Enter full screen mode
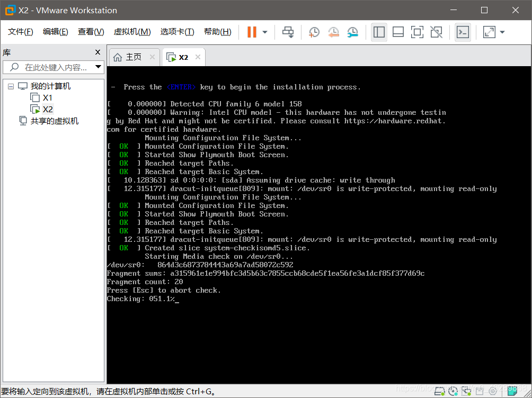The image size is (532, 398). click(417, 32)
